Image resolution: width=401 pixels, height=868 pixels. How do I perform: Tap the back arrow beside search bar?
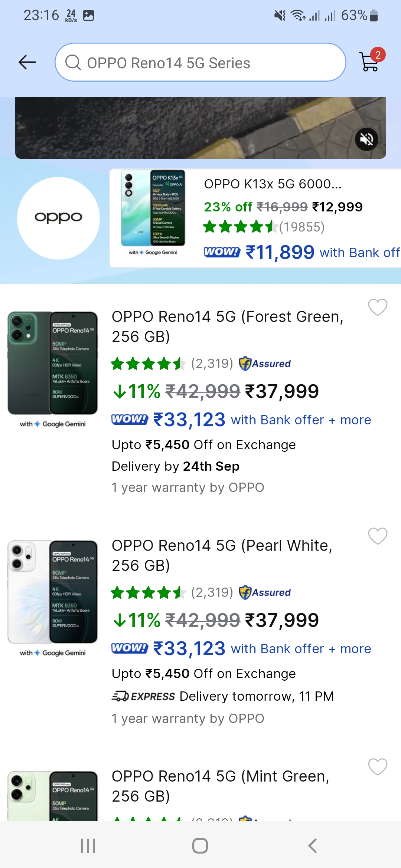coord(27,62)
